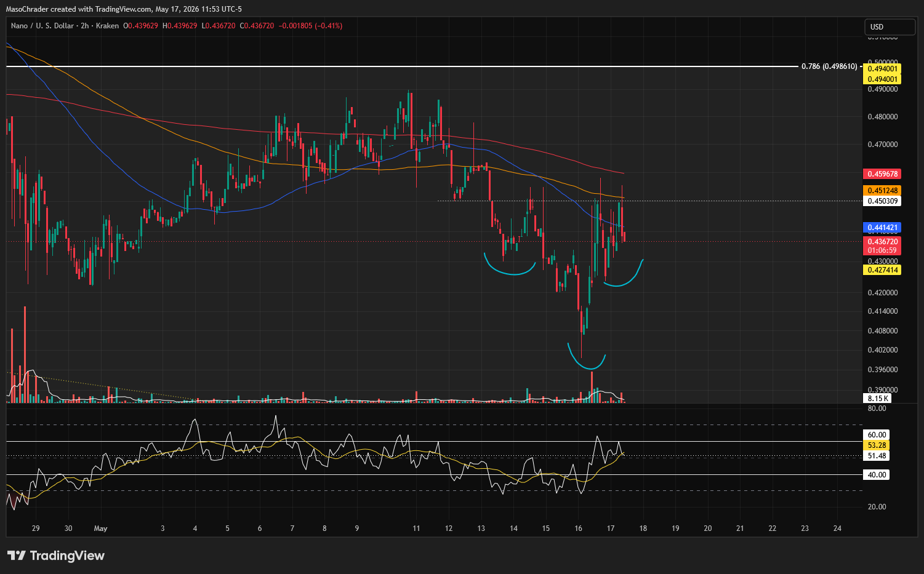This screenshot has width=924, height=574.
Task: Click the 0.470000 price scale label
Action: coord(883,145)
